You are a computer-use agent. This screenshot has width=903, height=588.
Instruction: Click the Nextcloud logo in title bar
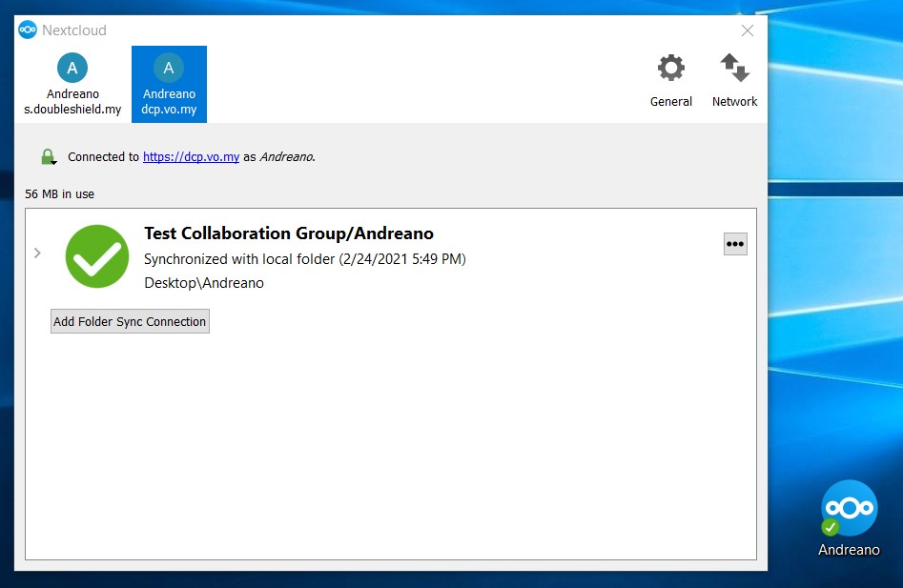(x=28, y=30)
